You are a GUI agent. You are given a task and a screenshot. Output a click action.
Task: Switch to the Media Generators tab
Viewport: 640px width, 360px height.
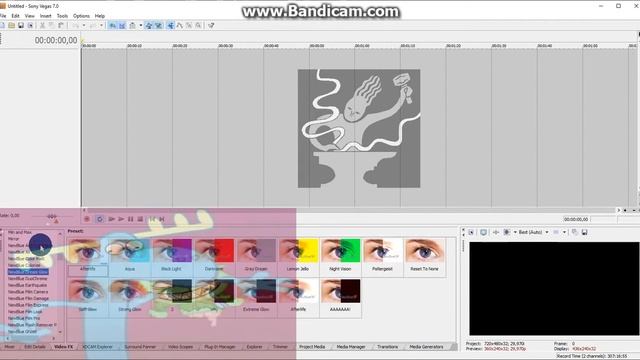click(x=426, y=347)
